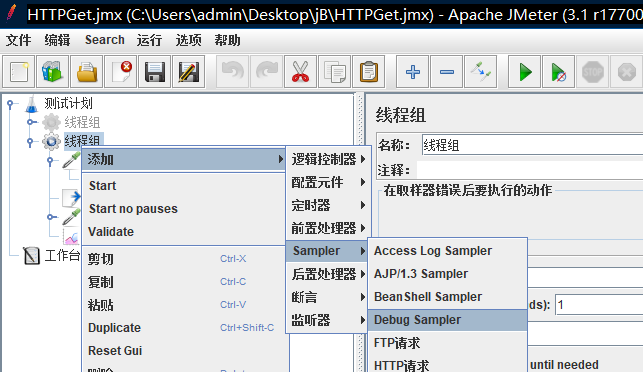Click Start no pauses toolbar icon

(x=559, y=72)
